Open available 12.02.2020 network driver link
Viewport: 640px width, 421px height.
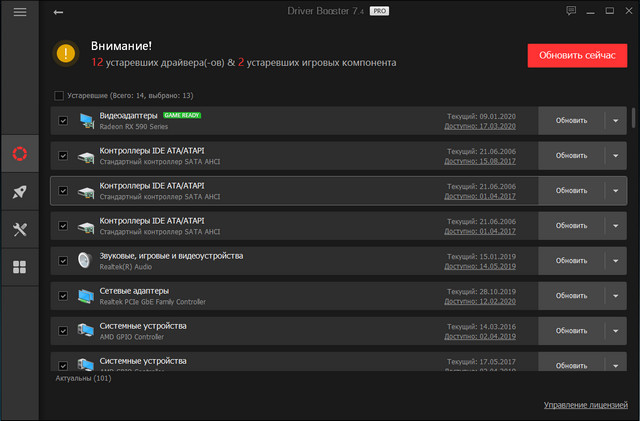pyautogui.click(x=480, y=301)
